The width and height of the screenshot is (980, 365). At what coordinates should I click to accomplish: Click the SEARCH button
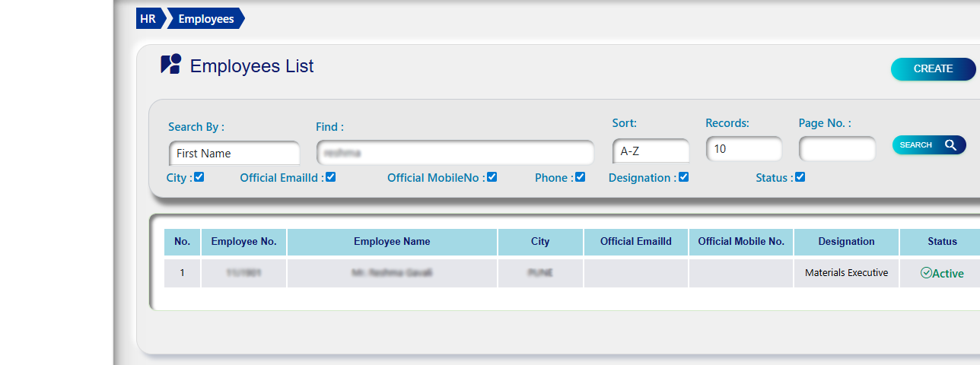tap(928, 145)
